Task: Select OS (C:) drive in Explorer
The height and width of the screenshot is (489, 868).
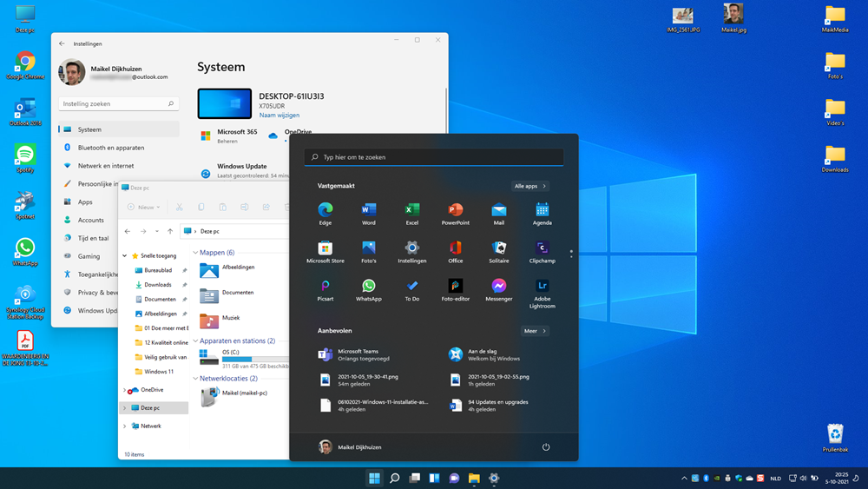Action: [244, 359]
